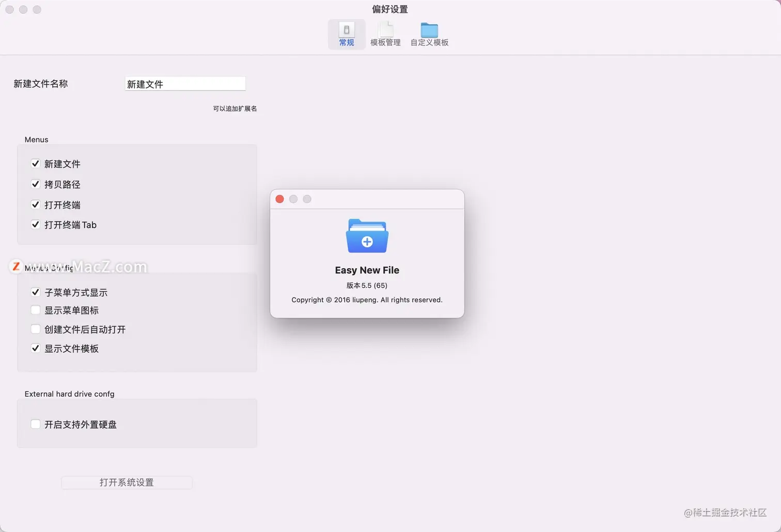
Task: Enable 显示菜单图标 checkbox
Action: coord(36,310)
